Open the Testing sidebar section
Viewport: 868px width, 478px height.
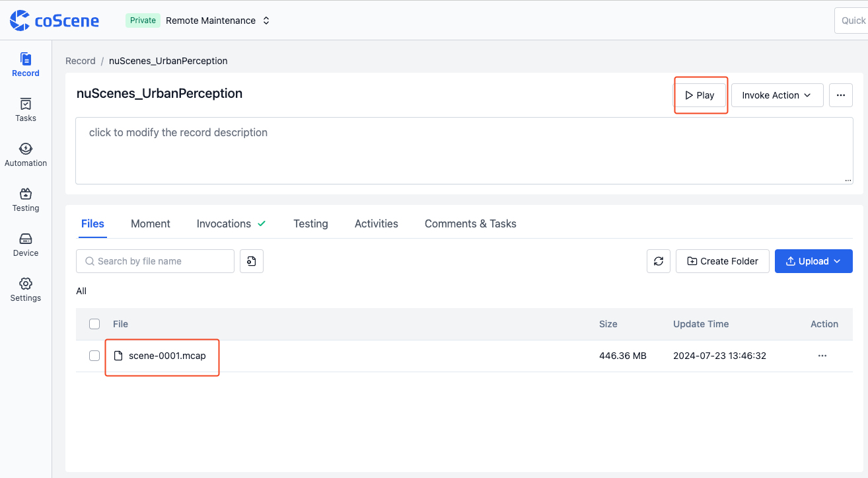click(26, 200)
